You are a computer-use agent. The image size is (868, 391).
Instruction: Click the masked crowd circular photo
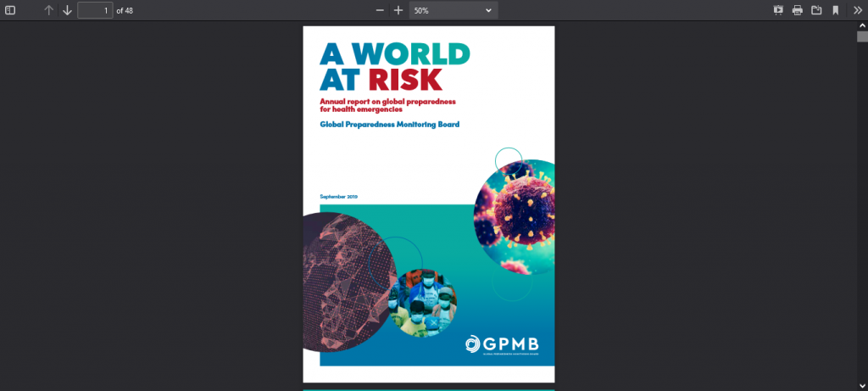(423, 303)
